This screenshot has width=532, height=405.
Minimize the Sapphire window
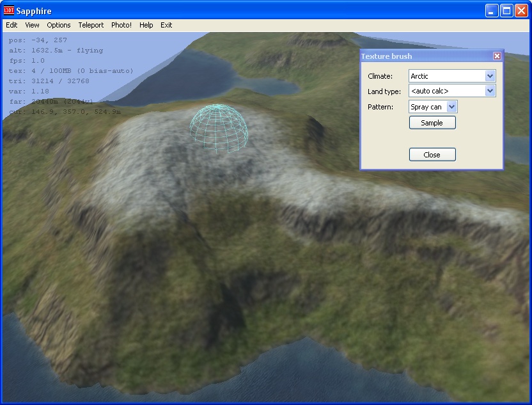pos(491,11)
